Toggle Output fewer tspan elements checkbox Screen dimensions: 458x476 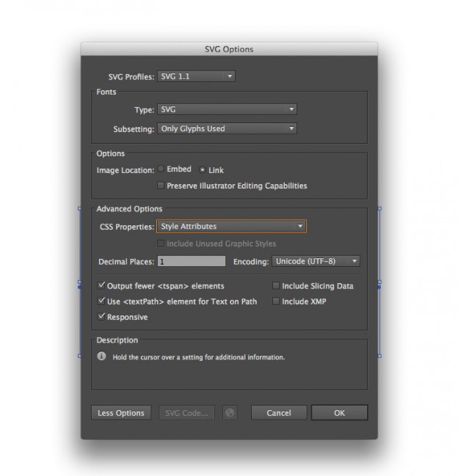101,286
